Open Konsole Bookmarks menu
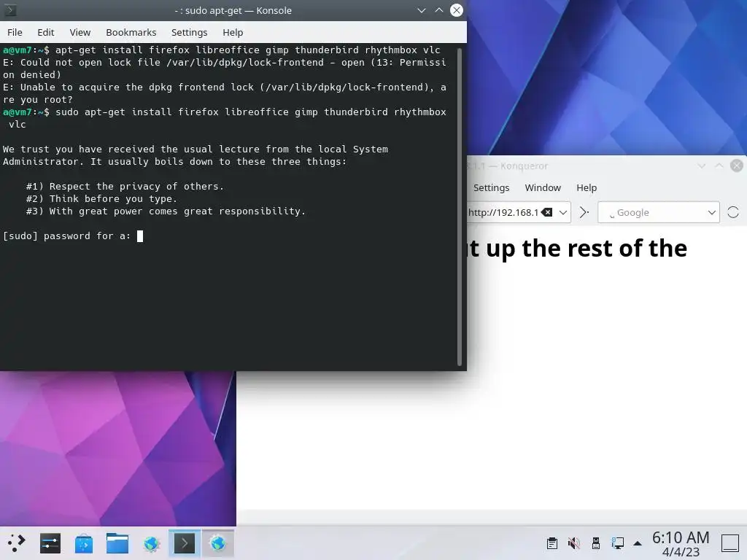Image resolution: width=747 pixels, height=560 pixels. [x=131, y=32]
